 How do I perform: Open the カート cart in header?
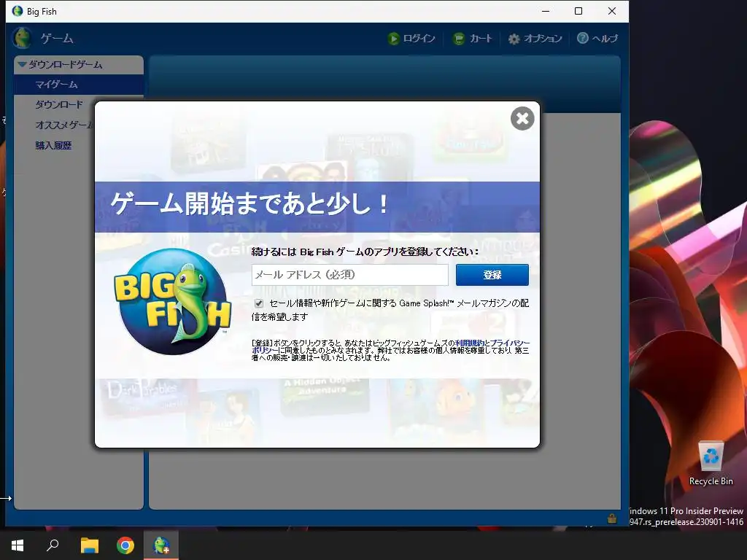click(472, 38)
